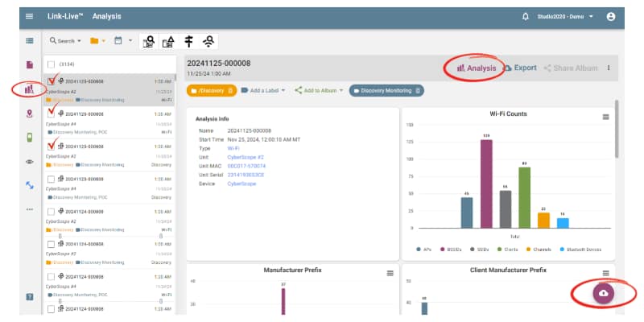
Task: Uncheck the first 20241125-000008 result checkbox
Action: 52,80
